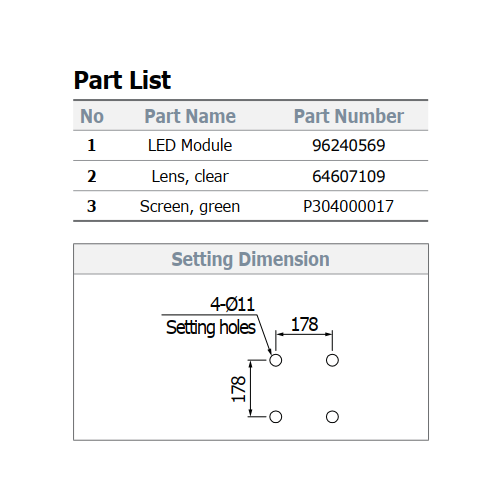The image size is (500, 500).
Task: Click the LED Module part name
Action: pyautogui.click(x=190, y=145)
